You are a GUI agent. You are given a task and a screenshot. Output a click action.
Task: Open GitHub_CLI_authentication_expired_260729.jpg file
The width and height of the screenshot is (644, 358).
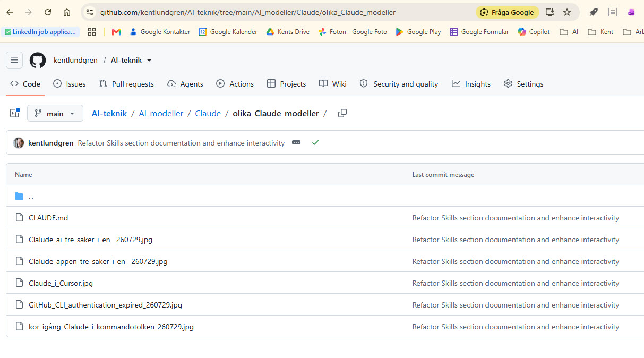point(105,305)
